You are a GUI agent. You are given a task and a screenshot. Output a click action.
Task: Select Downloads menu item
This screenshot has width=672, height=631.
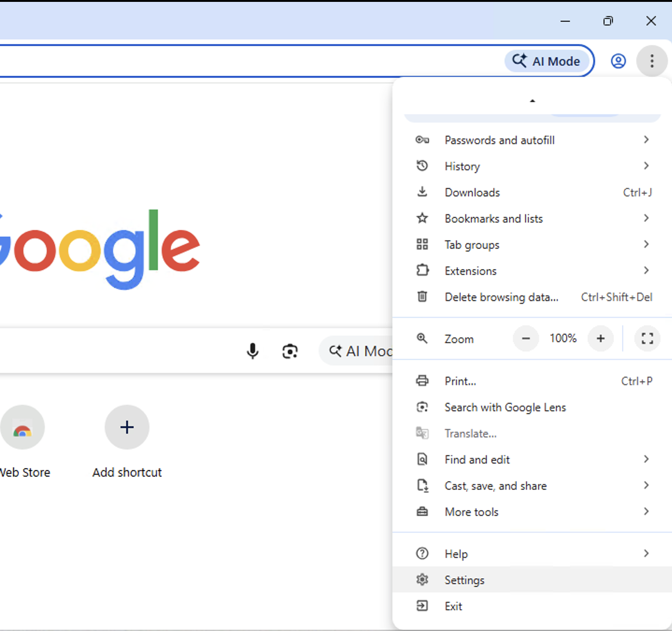tap(472, 193)
